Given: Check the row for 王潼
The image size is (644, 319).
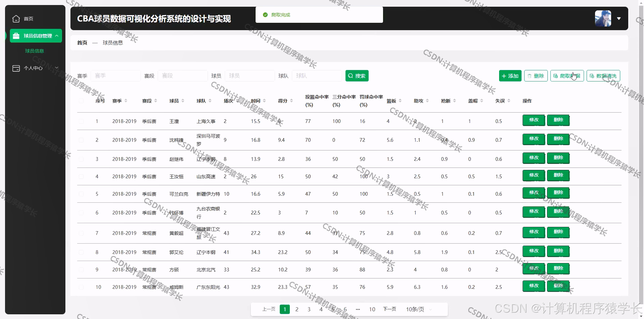Looking at the screenshot, I should (81, 121).
